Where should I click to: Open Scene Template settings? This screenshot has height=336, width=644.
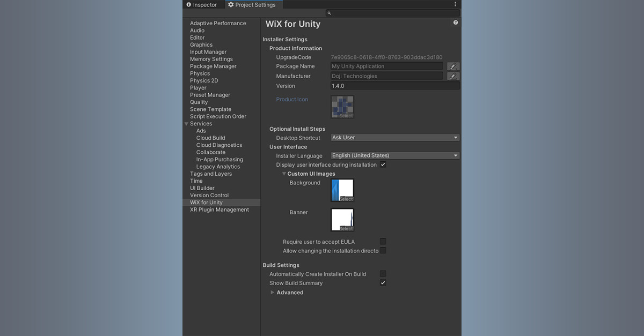210,109
